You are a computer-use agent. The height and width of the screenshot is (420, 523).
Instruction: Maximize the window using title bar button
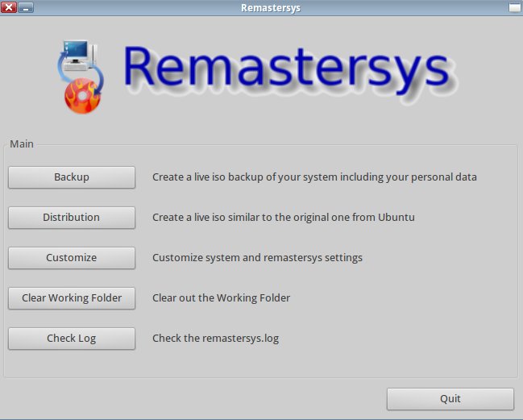[x=515, y=7]
